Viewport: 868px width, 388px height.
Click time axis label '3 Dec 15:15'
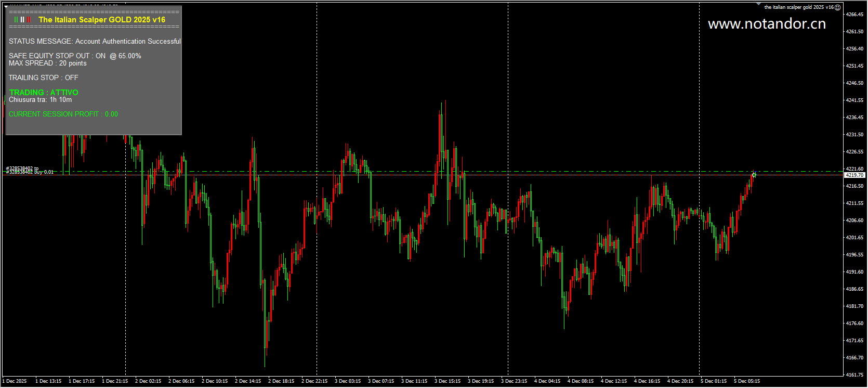click(x=448, y=381)
